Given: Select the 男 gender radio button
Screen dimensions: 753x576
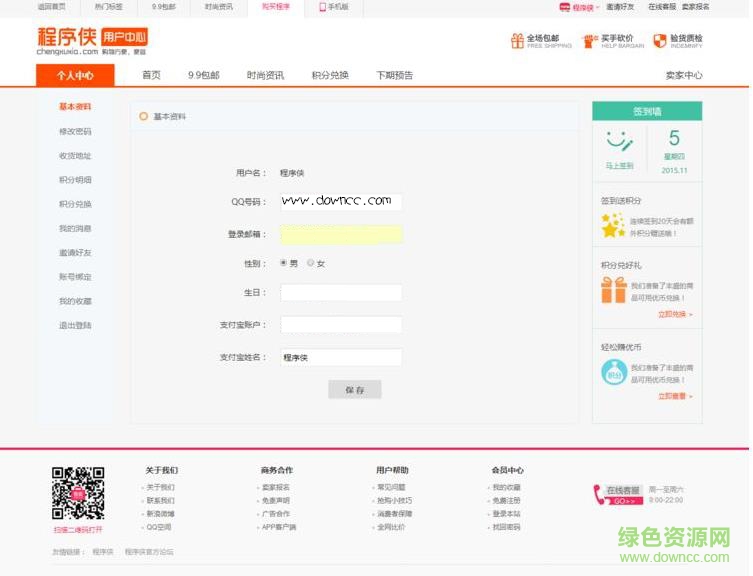Looking at the screenshot, I should tap(283, 263).
